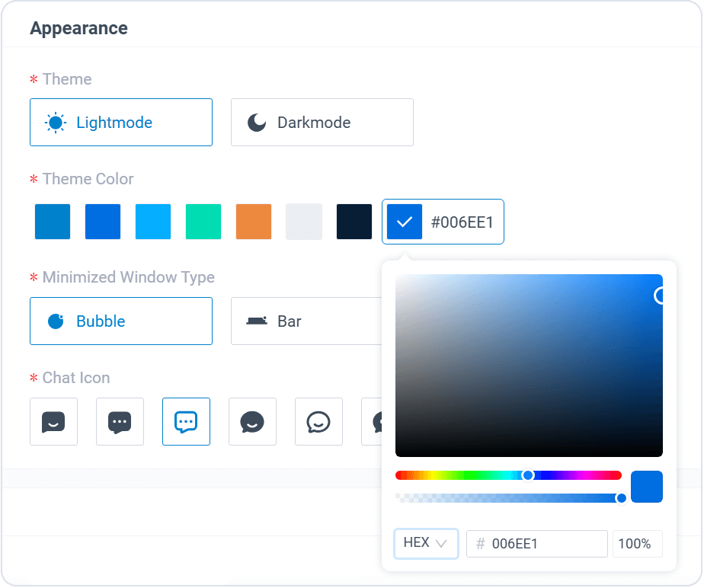Image resolution: width=704 pixels, height=588 pixels.
Task: Click the opacity alpha slider handle
Action: (x=622, y=498)
